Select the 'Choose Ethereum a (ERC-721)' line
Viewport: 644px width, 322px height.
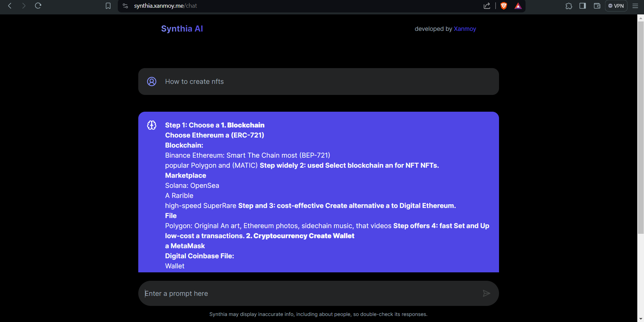tap(214, 135)
